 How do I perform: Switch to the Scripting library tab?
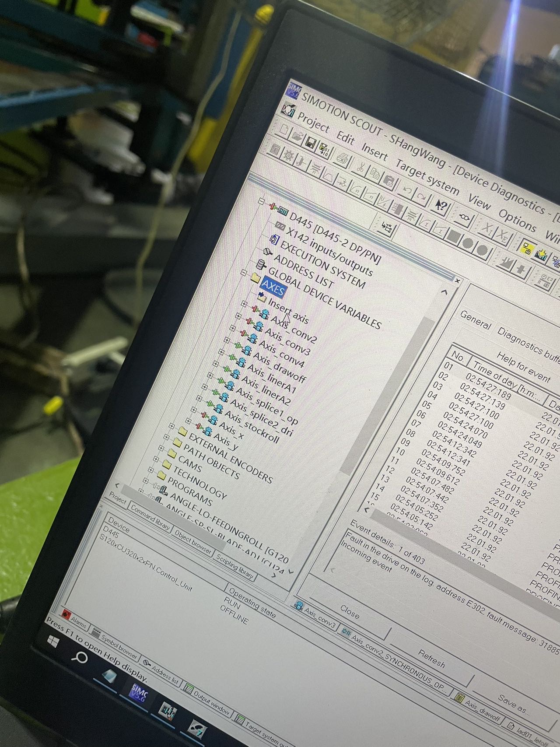(235, 567)
